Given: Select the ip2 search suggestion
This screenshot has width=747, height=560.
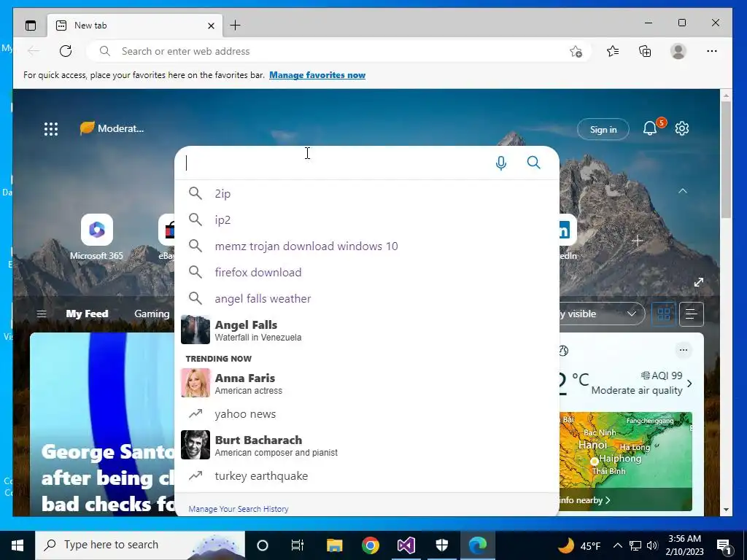Looking at the screenshot, I should [x=367, y=219].
